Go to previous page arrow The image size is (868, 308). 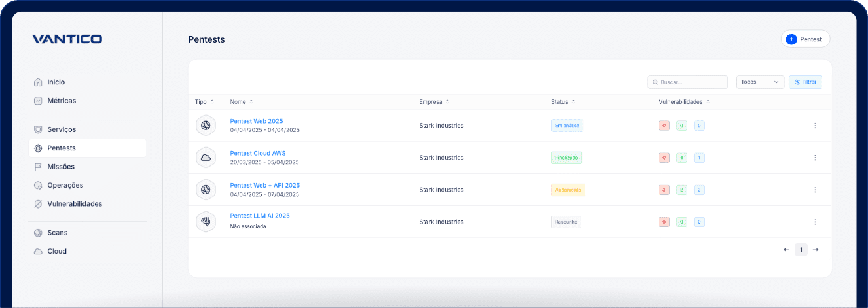(786, 250)
